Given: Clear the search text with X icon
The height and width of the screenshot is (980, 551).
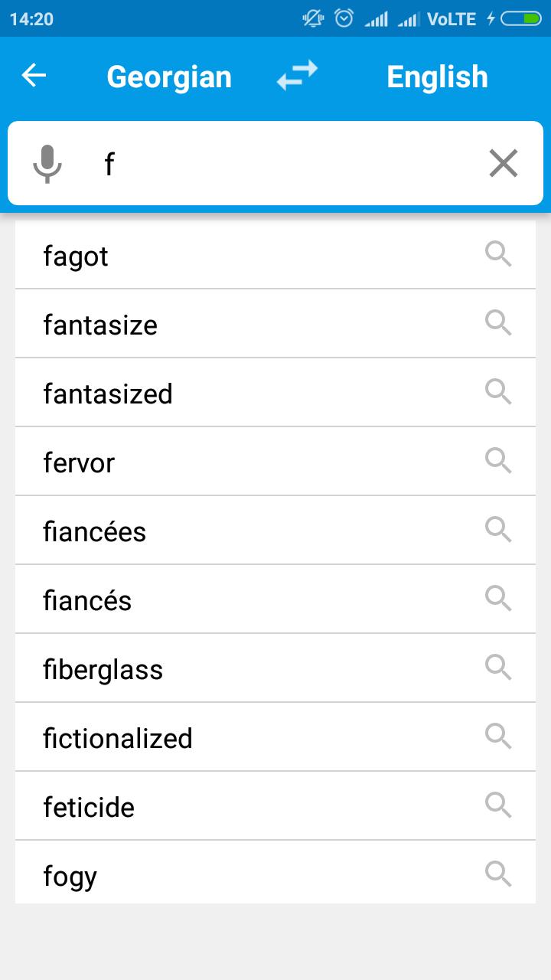Looking at the screenshot, I should pyautogui.click(x=504, y=163).
